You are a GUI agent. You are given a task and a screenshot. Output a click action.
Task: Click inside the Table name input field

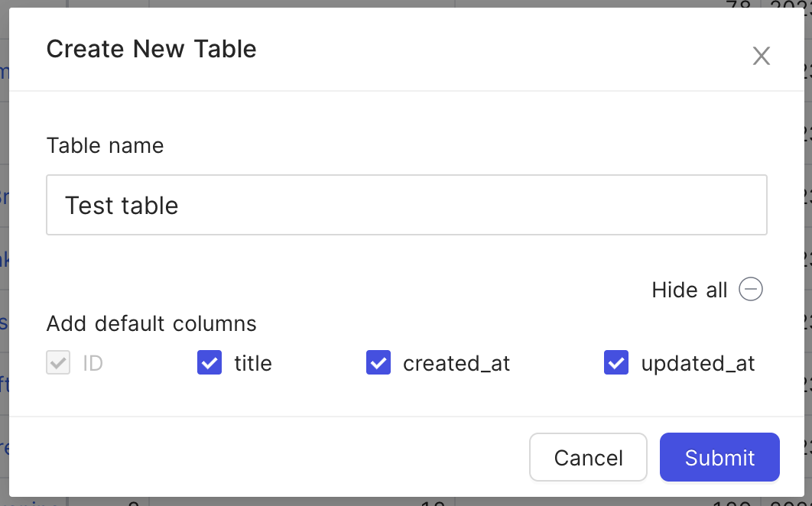406,204
